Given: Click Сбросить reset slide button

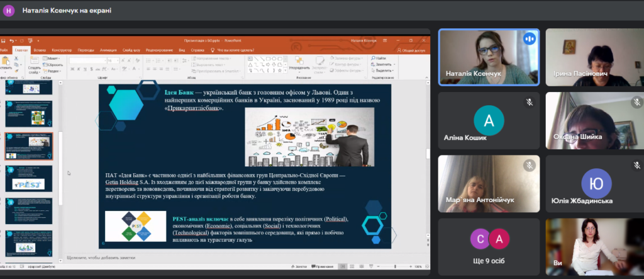Looking at the screenshot, I should (53, 65).
